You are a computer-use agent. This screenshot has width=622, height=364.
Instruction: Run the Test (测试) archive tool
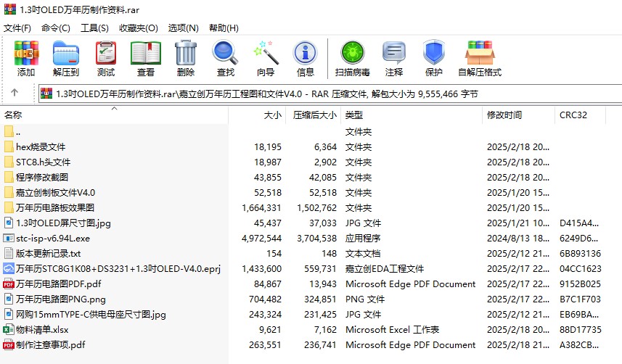(106, 53)
